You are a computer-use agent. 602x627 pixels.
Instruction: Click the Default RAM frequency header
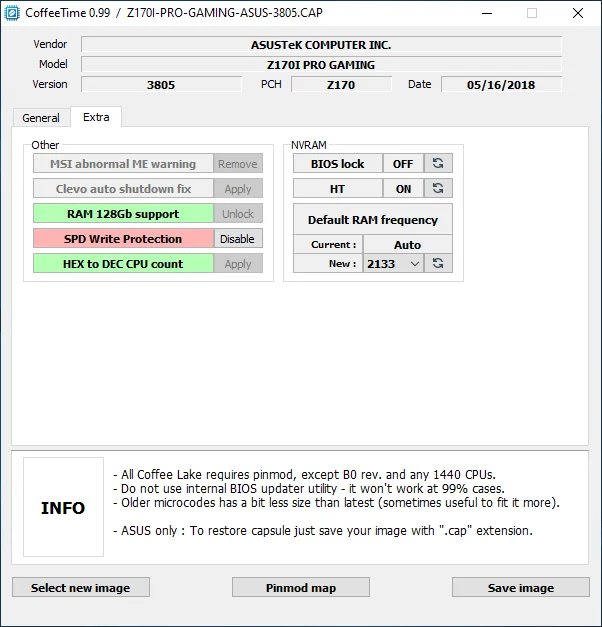point(373,219)
